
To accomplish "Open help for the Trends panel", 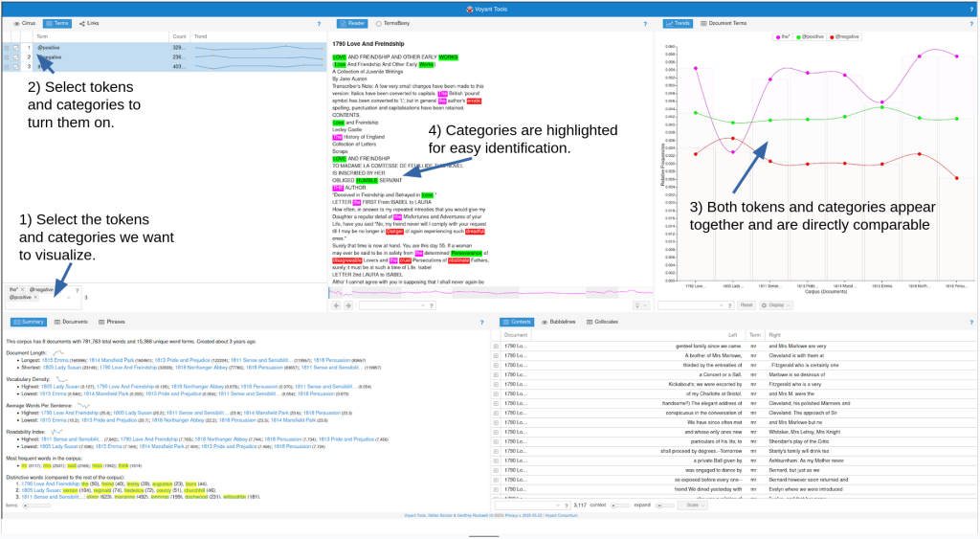I will [x=971, y=24].
